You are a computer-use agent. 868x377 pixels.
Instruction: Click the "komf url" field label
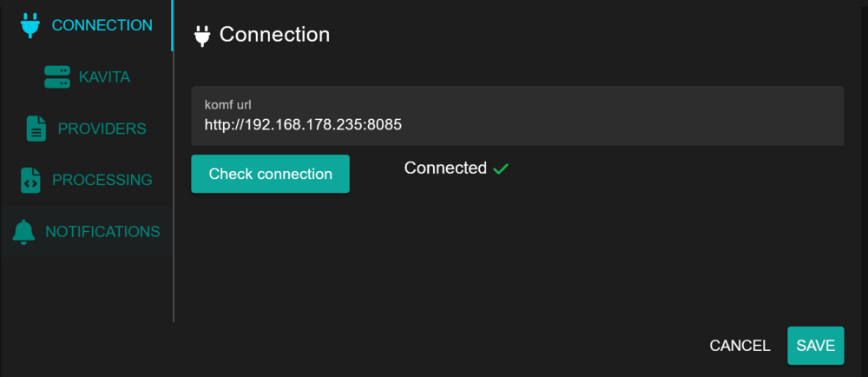(227, 105)
